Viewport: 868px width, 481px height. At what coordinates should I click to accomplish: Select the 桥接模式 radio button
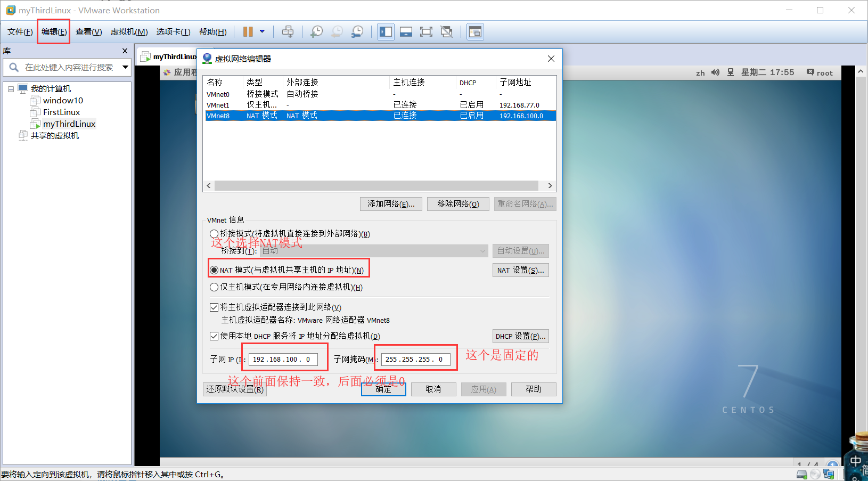pyautogui.click(x=214, y=234)
